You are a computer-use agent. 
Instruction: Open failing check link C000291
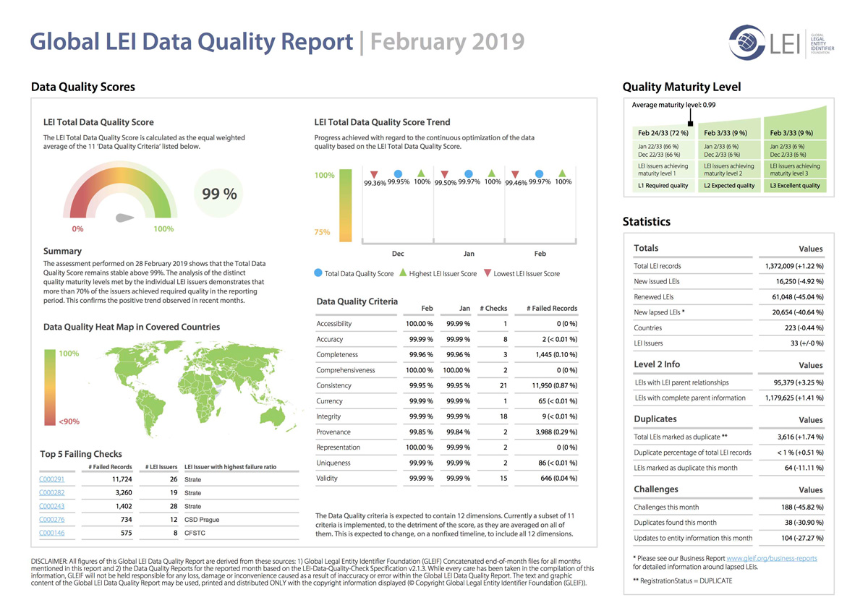52,479
